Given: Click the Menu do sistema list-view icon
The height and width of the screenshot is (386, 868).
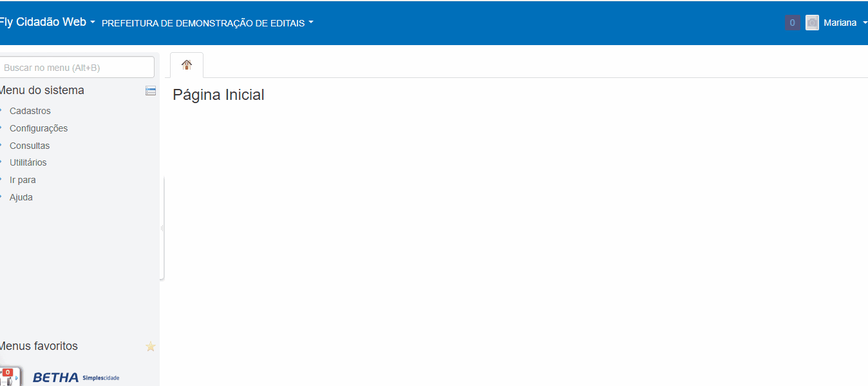Looking at the screenshot, I should tap(151, 91).
